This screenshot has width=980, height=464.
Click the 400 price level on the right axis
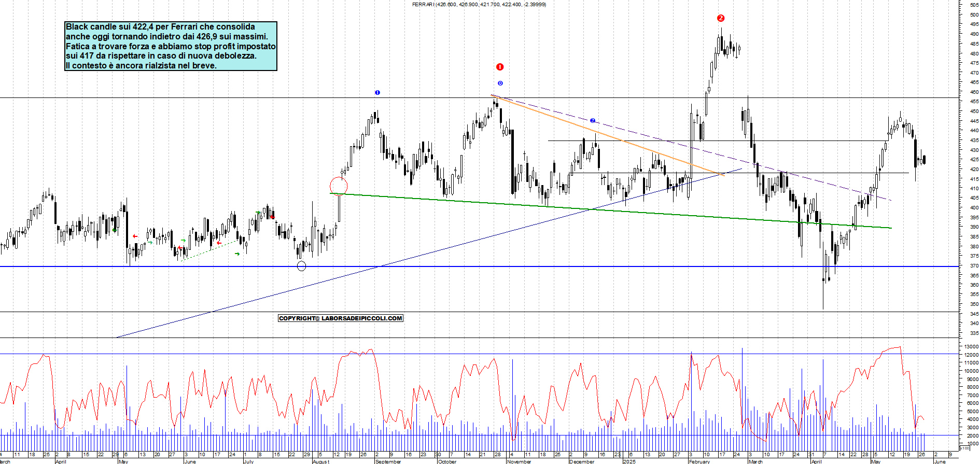click(974, 207)
